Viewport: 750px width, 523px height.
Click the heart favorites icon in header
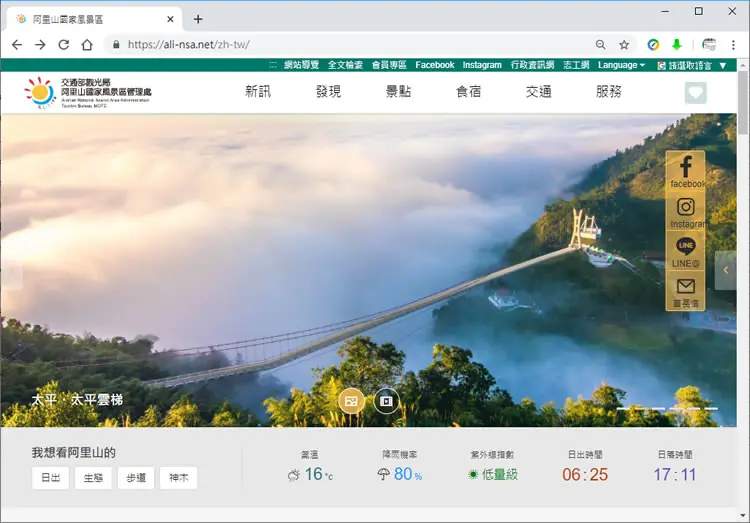tap(695, 92)
